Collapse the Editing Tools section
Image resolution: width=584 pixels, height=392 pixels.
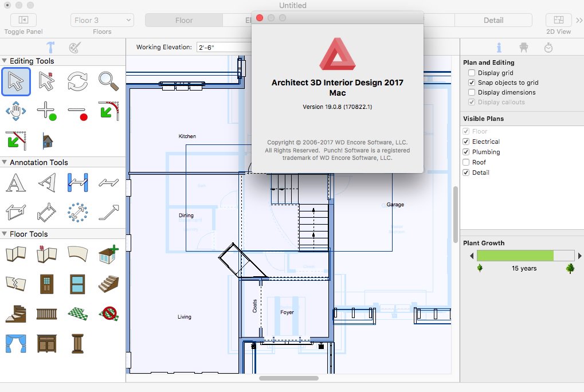point(4,61)
